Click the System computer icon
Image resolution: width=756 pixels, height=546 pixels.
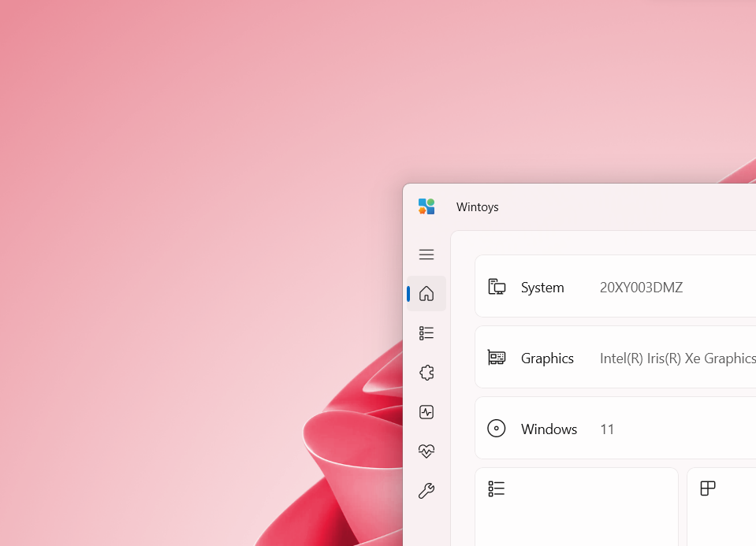(x=497, y=287)
